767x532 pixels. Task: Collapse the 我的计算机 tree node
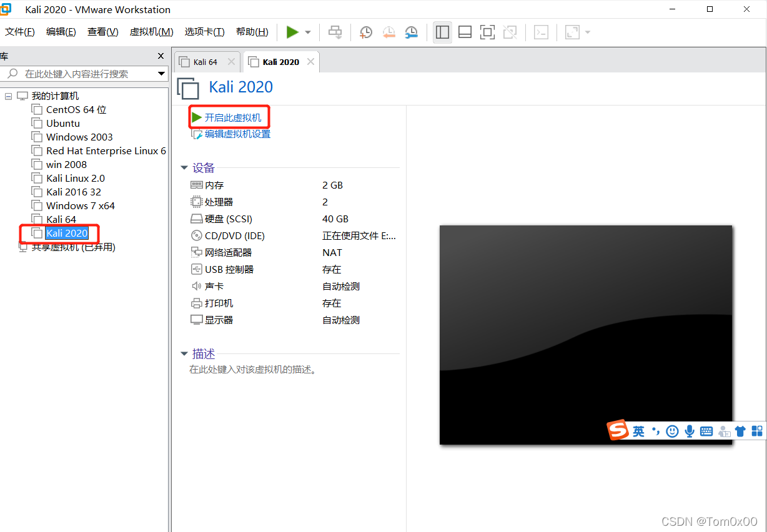click(8, 96)
